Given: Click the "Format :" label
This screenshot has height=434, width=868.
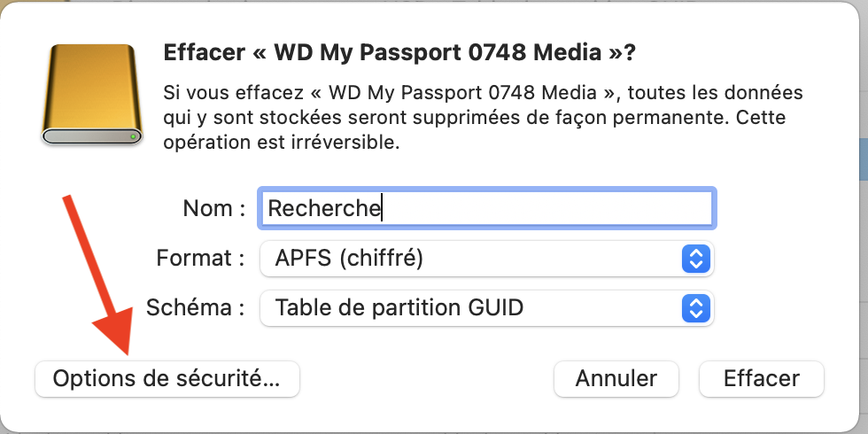Looking at the screenshot, I should point(200,259).
